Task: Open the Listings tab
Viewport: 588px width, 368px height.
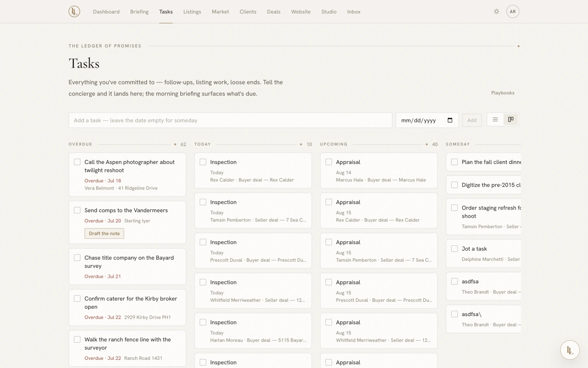Action: click(192, 12)
